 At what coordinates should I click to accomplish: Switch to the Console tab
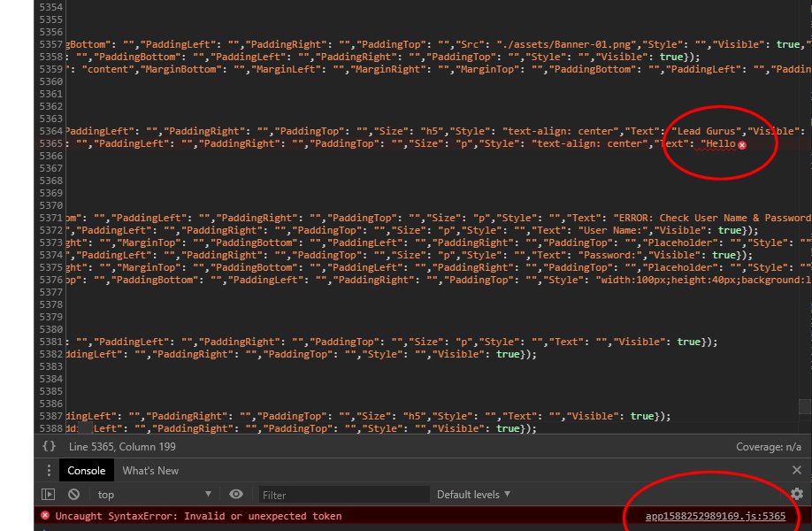pos(86,470)
